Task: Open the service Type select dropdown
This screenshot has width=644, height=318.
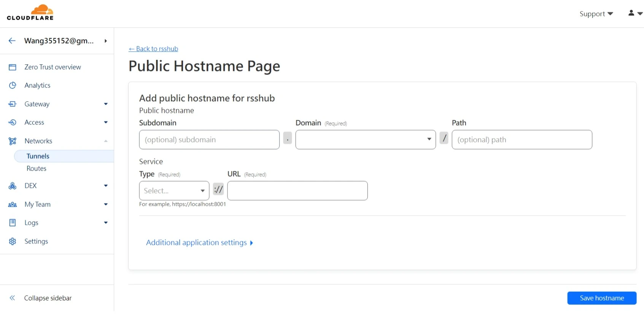Action: coord(174,191)
